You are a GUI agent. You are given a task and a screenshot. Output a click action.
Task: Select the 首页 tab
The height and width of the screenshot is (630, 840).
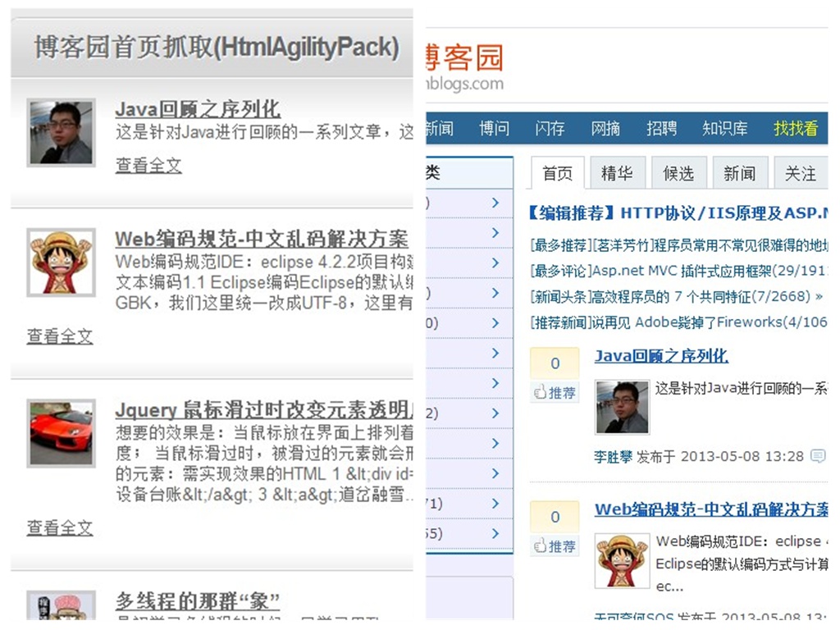pyautogui.click(x=558, y=173)
